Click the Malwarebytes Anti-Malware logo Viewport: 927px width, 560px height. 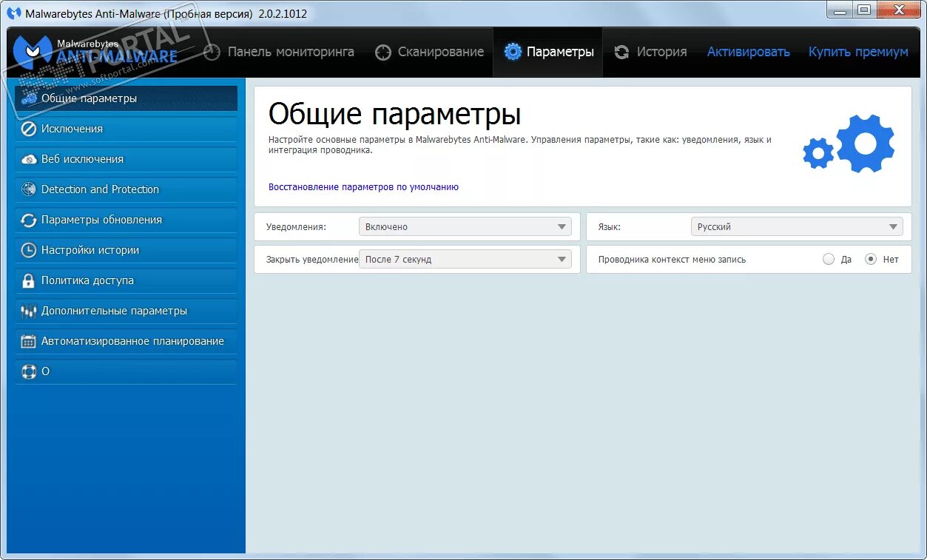(x=96, y=51)
